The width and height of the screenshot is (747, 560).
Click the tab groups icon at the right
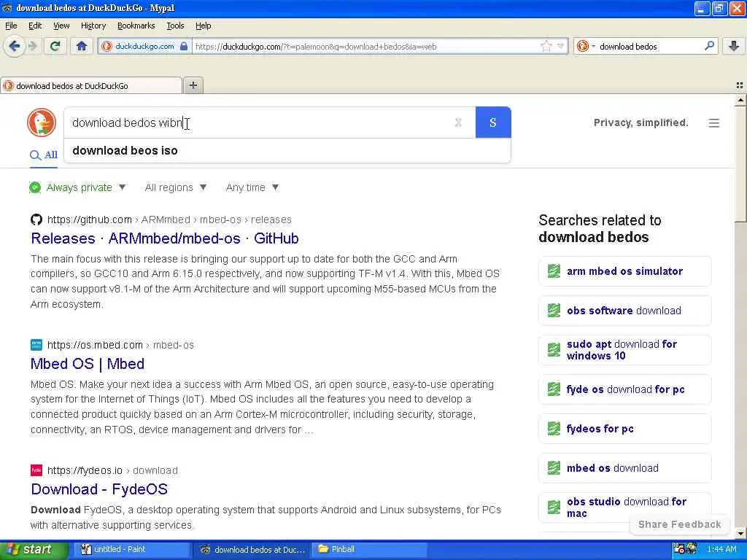(740, 85)
